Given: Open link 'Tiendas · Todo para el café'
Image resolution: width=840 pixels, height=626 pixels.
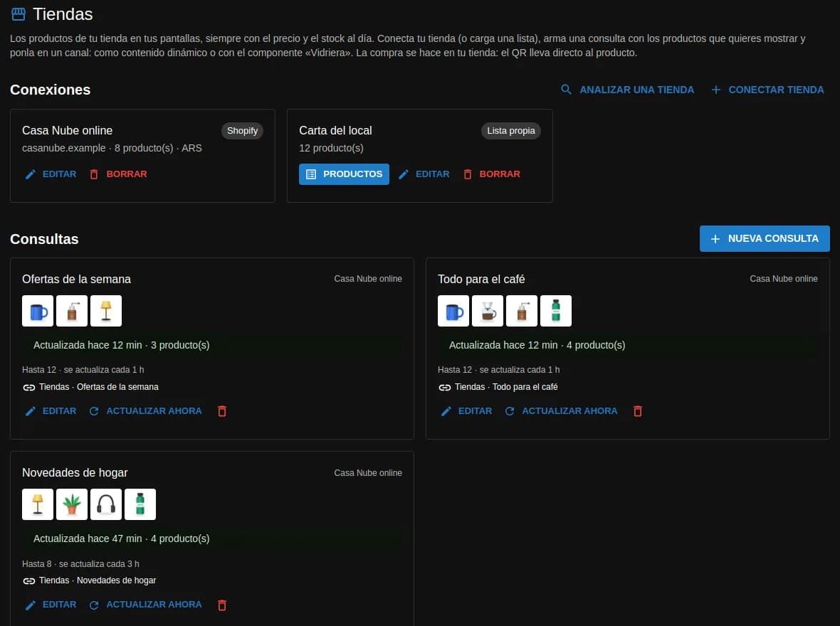Looking at the screenshot, I should pyautogui.click(x=506, y=387).
